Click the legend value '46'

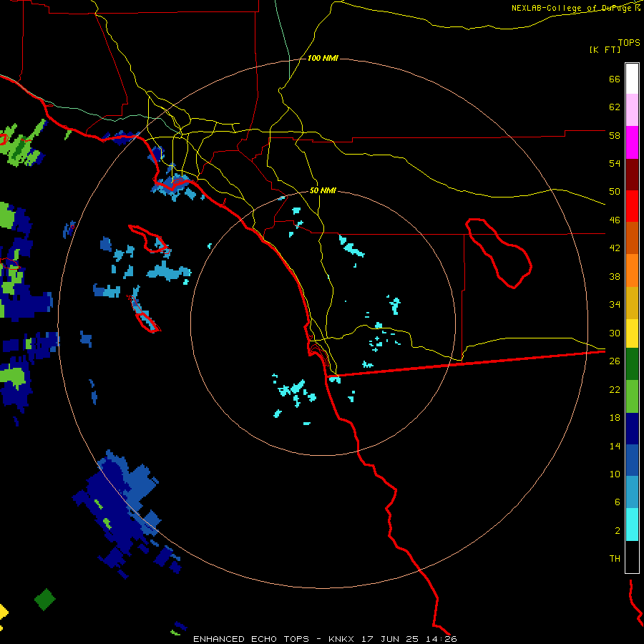click(615, 220)
